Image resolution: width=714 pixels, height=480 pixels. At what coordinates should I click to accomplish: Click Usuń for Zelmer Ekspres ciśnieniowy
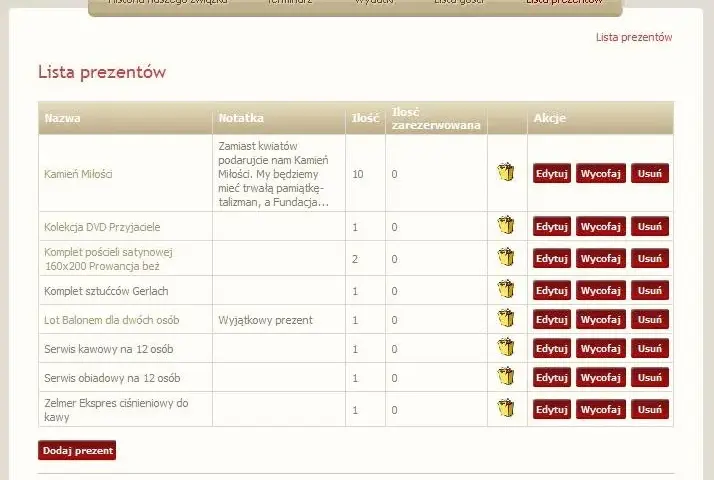[650, 409]
